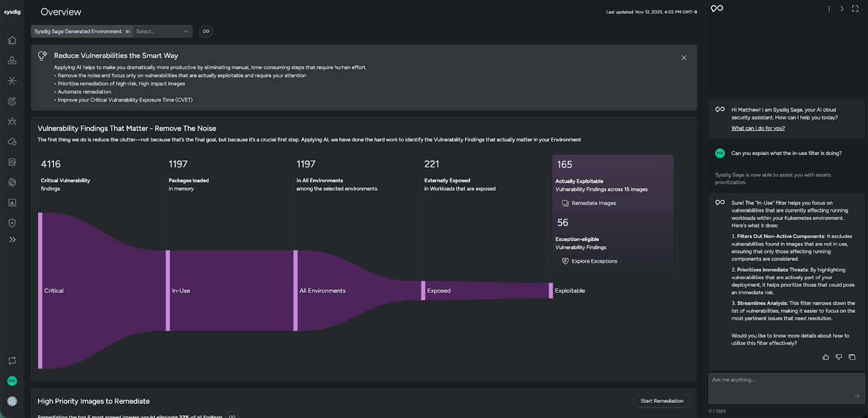Viewport: 868px width, 418px height.
Task: Click the 165 Actually Exploitable count
Action: point(565,165)
